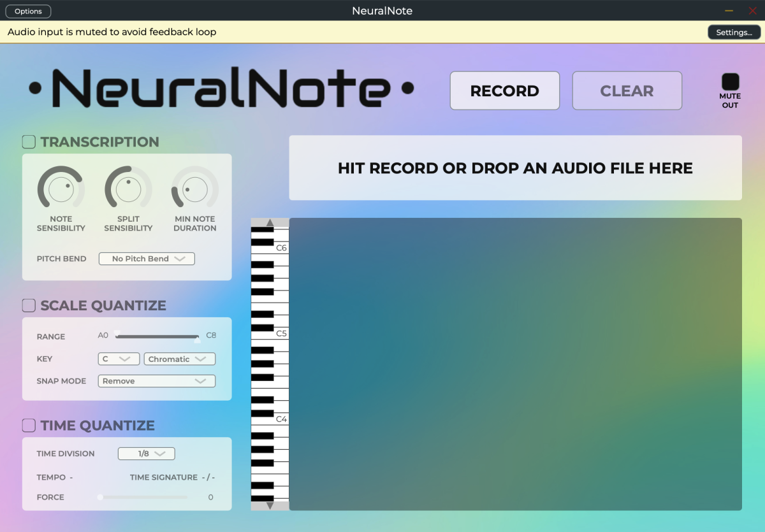765x532 pixels.
Task: Open the Chromatic scale type dropdown
Action: point(180,359)
